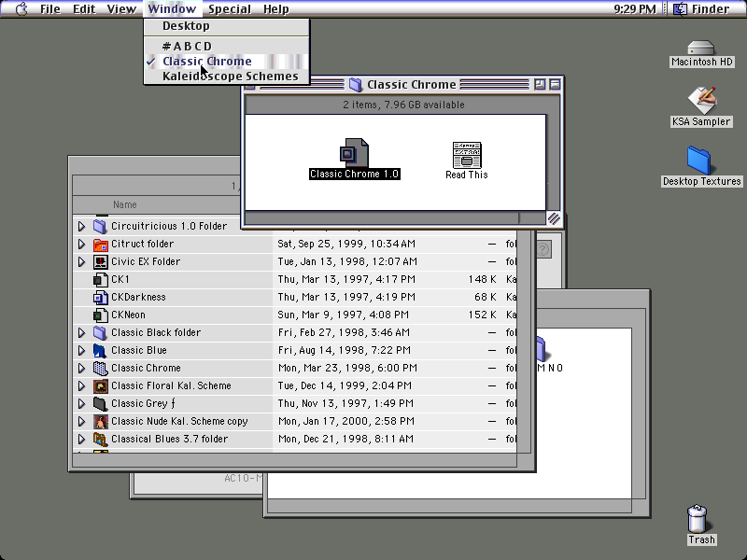Click '2 items, 7.96 GB available' status text
747x560 pixels.
pyautogui.click(x=403, y=105)
